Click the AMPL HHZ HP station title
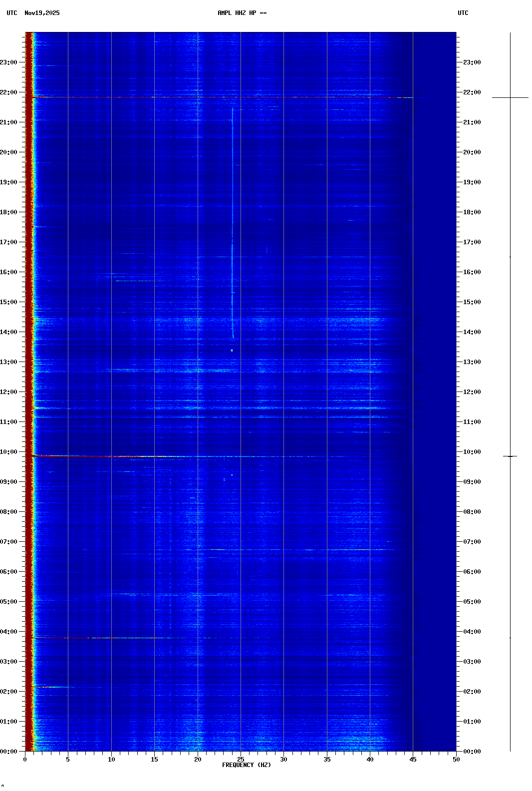Viewport: 532px width, 791px height. coord(242,13)
